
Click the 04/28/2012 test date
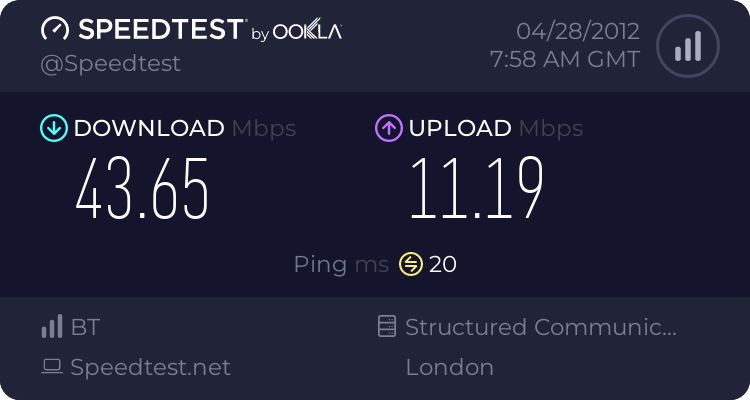click(x=580, y=31)
